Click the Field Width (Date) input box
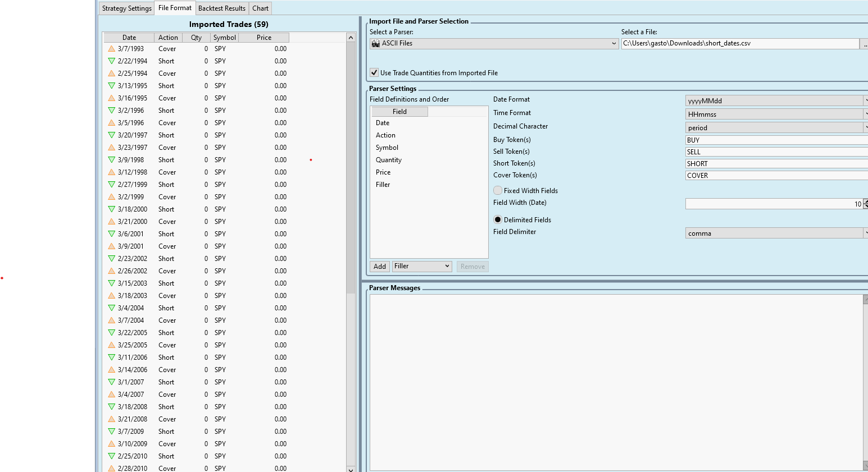This screenshot has width=868, height=472. (x=774, y=204)
